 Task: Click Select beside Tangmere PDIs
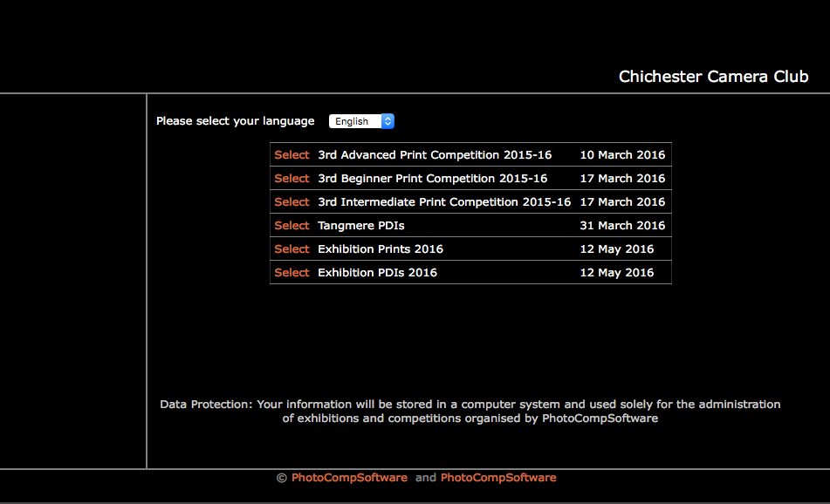coord(292,225)
